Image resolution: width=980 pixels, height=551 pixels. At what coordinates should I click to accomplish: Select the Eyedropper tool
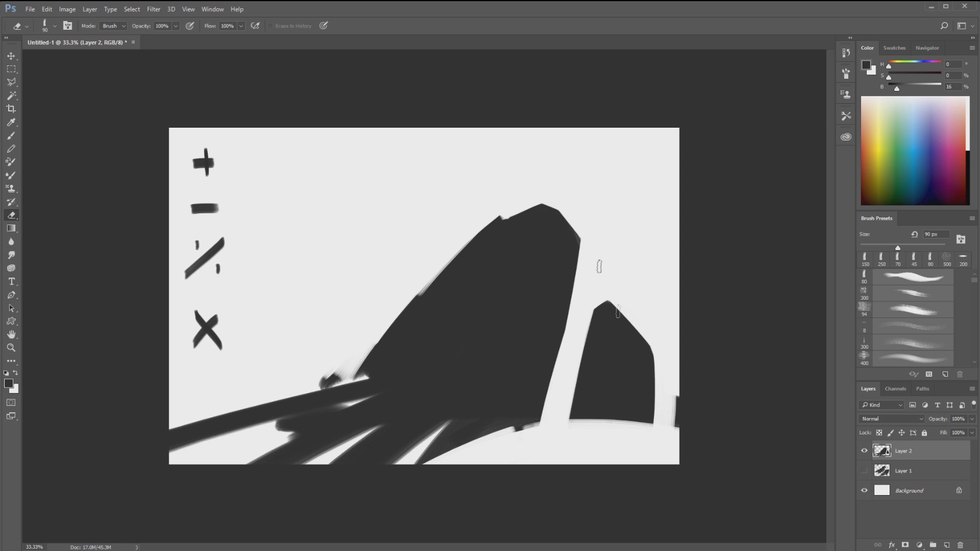pyautogui.click(x=11, y=122)
